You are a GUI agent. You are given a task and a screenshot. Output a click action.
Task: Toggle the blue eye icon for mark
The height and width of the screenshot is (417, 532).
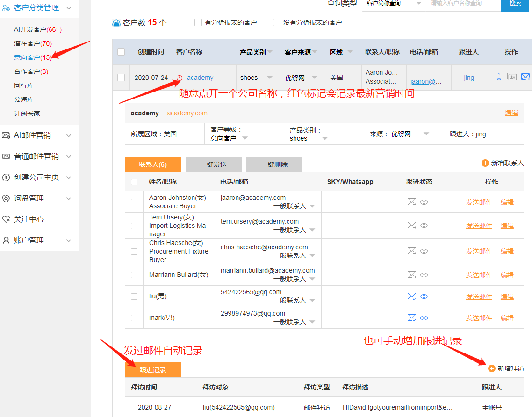tap(424, 318)
